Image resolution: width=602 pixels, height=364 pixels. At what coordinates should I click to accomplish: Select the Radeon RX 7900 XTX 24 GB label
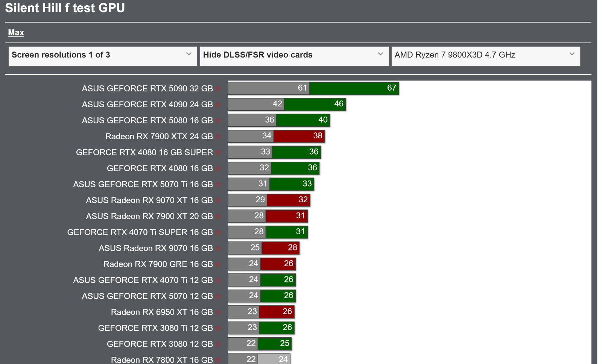point(159,136)
